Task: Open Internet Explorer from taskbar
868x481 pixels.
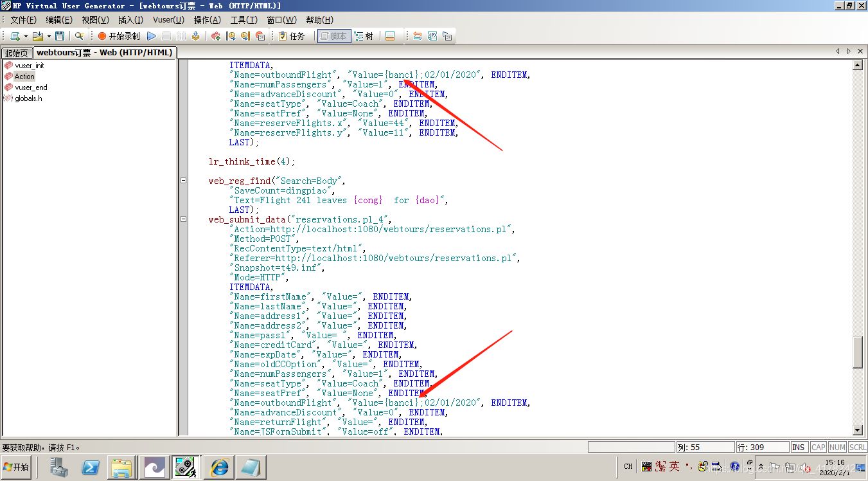Action: 218,467
